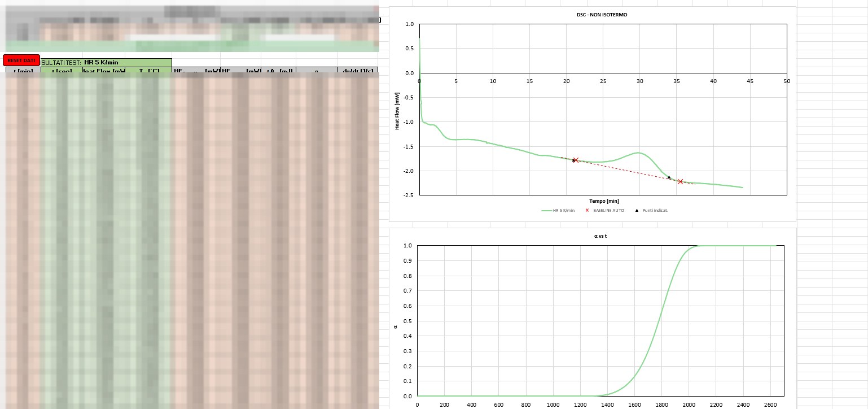Click the '0.5' label on α chart vertical axis
The width and height of the screenshot is (868, 409).
pyautogui.click(x=407, y=321)
